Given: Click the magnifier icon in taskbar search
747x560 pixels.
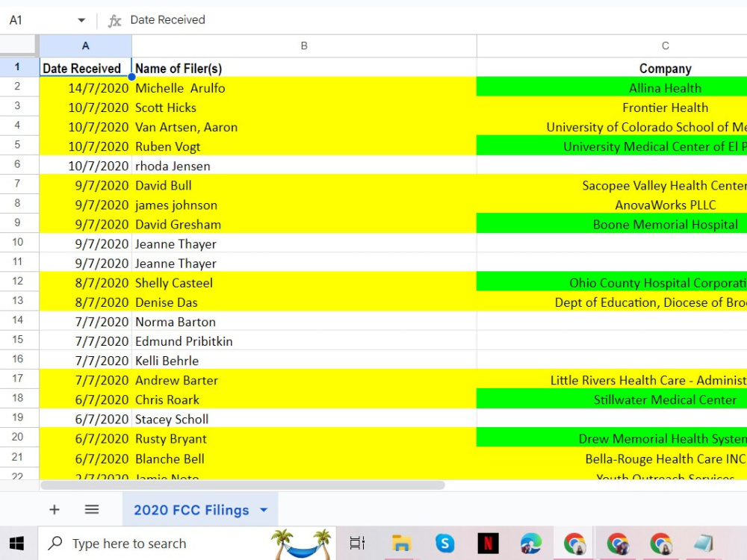Looking at the screenshot, I should pyautogui.click(x=55, y=543).
